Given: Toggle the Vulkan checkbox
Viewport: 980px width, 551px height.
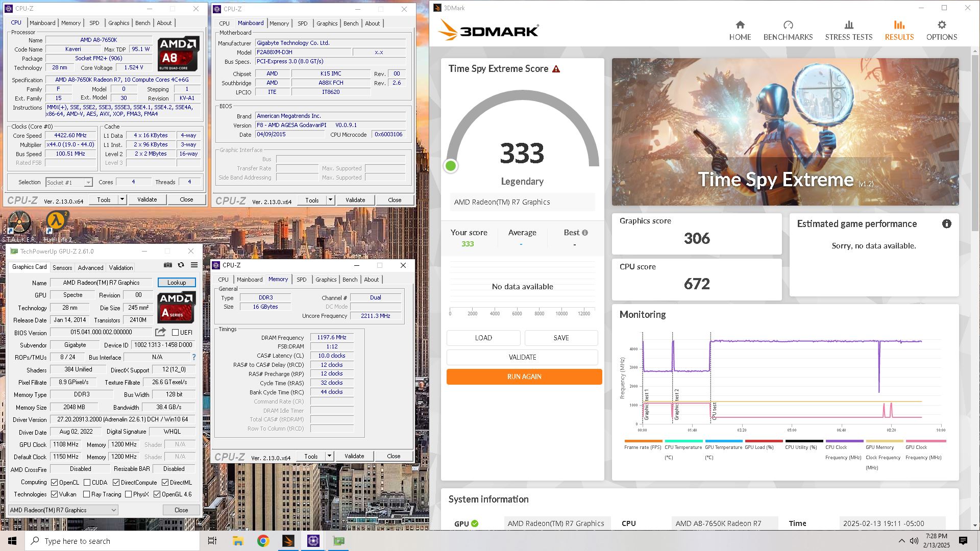Looking at the screenshot, I should coord(54,494).
